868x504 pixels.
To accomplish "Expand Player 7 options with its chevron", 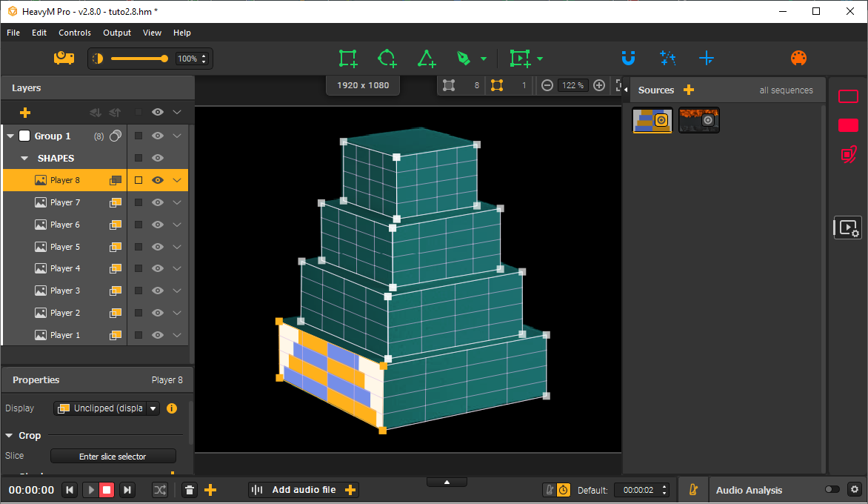I will [176, 202].
